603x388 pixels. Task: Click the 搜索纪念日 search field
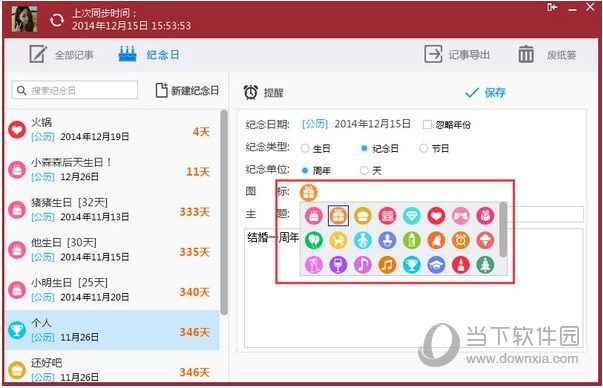point(75,90)
